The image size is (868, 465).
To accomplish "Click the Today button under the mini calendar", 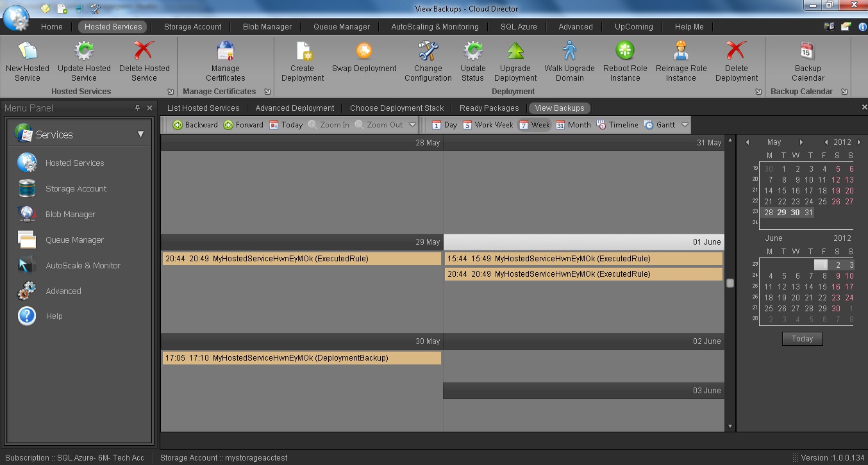I will (x=802, y=339).
